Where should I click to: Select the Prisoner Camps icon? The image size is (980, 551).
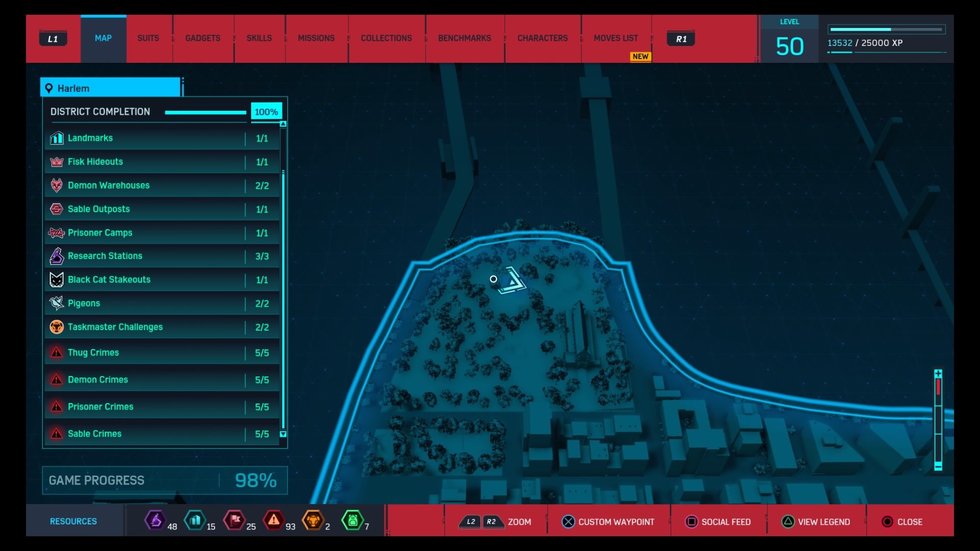[x=57, y=233]
